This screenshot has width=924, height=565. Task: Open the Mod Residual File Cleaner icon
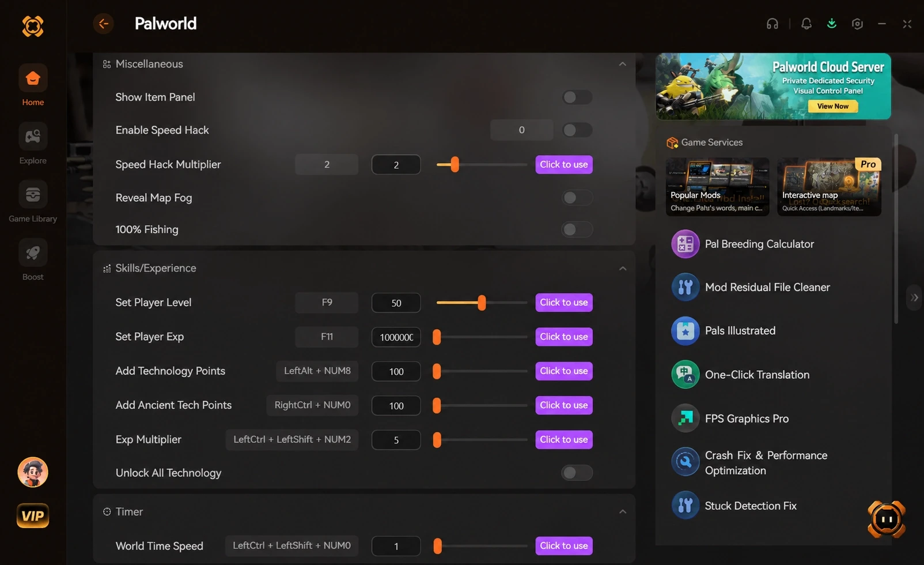(x=686, y=287)
